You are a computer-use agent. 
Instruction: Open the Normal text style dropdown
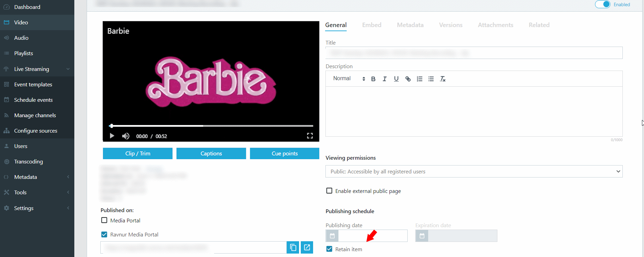[x=349, y=78]
